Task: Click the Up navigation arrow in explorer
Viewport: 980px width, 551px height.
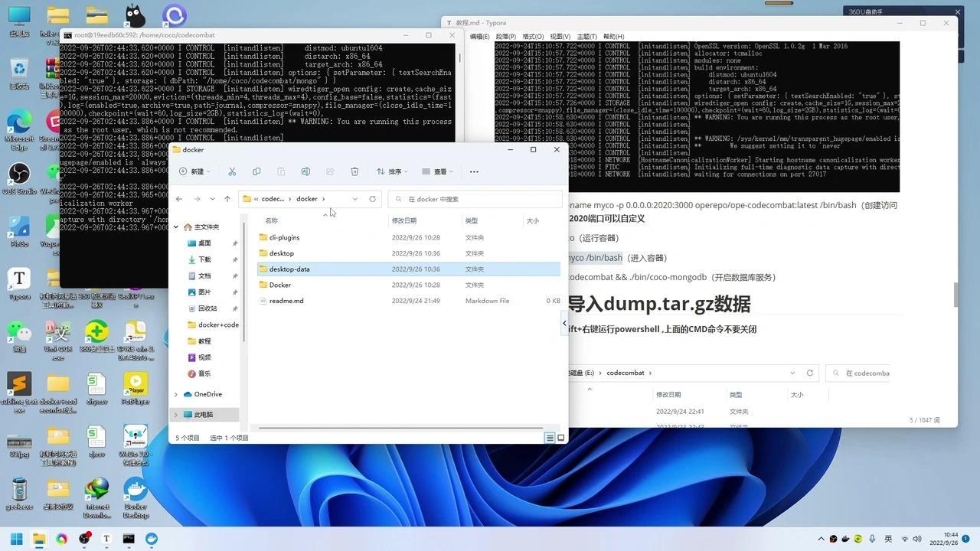Action: tap(227, 199)
